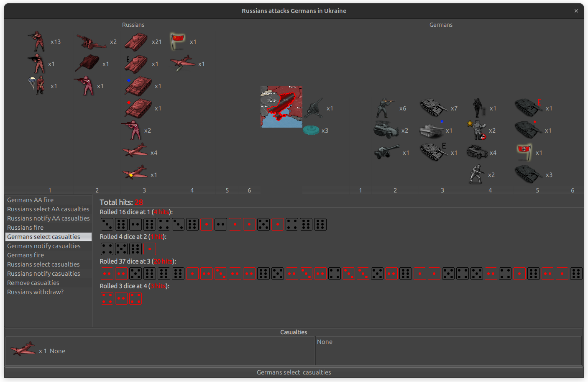Screen dimensions: 588x382
Task: Click the German armored car stack of 4
Action: 477,152
